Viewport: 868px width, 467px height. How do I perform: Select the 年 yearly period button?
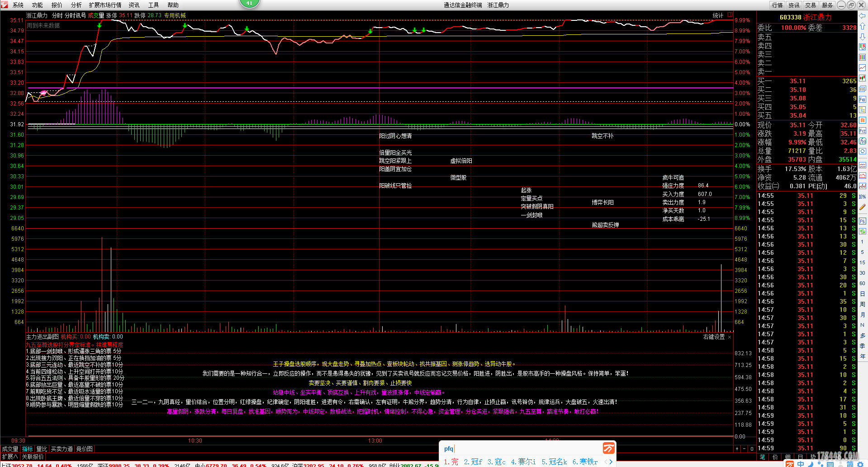[863, 356]
